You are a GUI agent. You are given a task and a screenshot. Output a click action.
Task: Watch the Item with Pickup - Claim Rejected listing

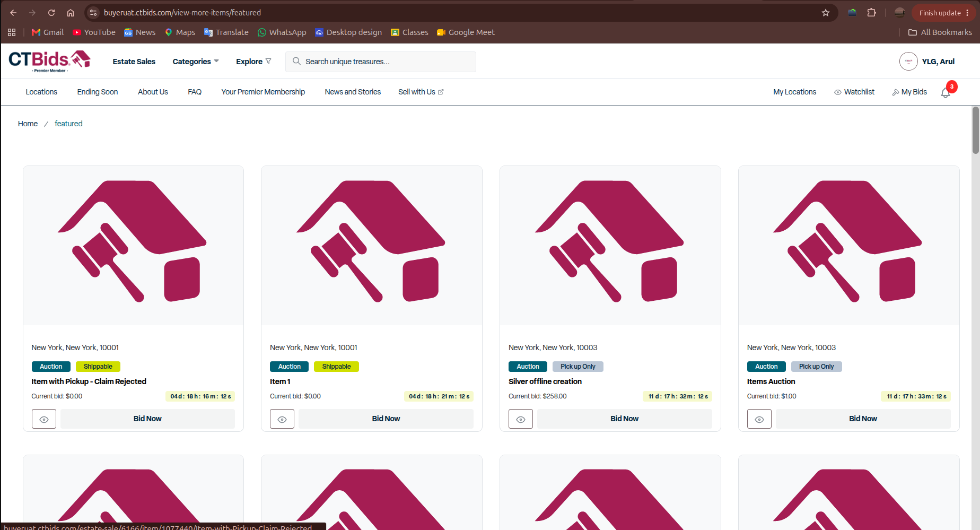[x=44, y=419]
